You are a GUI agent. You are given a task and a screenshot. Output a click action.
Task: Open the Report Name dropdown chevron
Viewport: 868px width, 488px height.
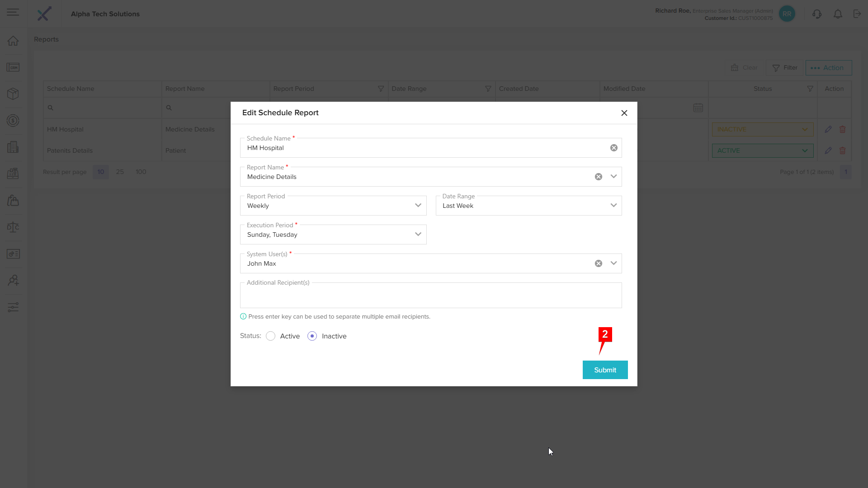tap(613, 177)
